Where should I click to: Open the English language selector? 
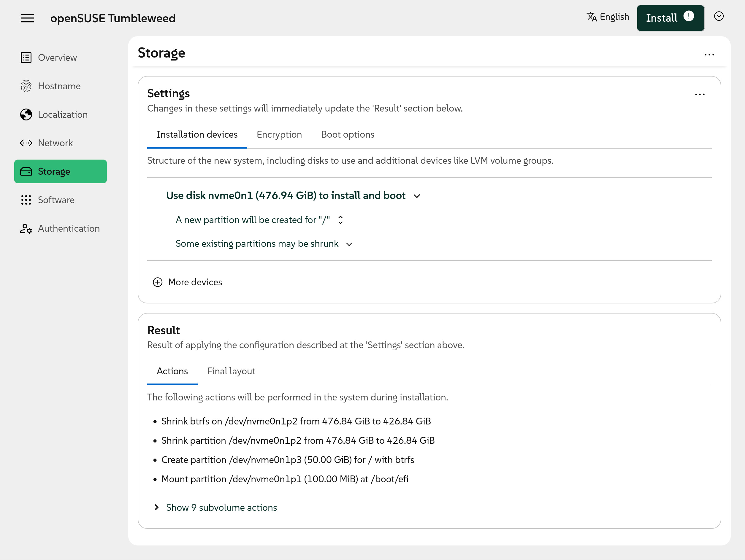tap(608, 17)
